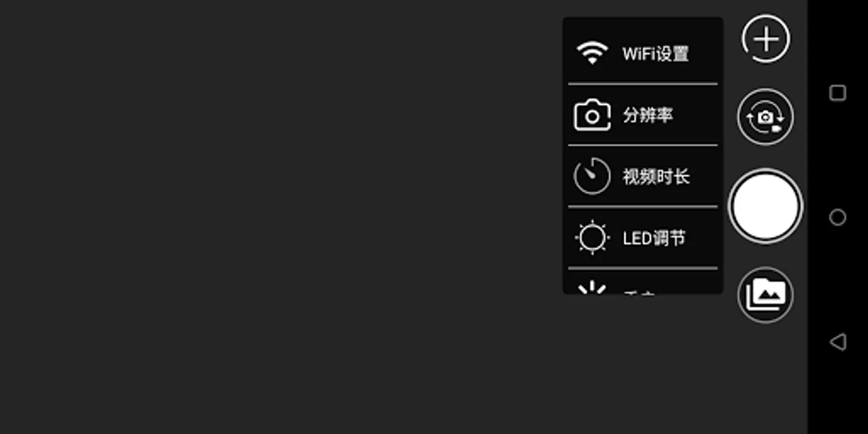Screen dimensions: 868x434
Task: Click the LED brightness sun icon
Action: [x=592, y=238]
